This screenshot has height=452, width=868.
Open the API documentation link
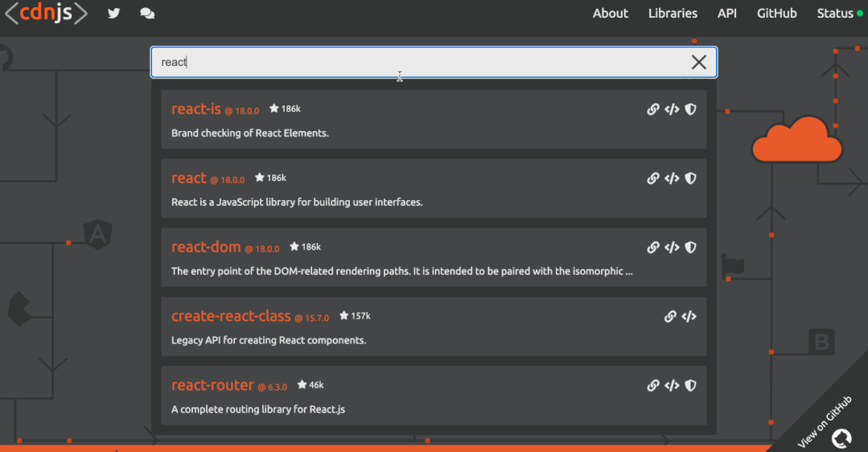pos(727,14)
